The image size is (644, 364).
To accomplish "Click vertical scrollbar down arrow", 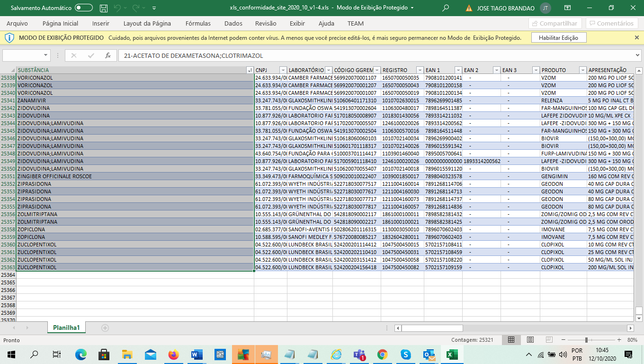I will [x=639, y=318].
